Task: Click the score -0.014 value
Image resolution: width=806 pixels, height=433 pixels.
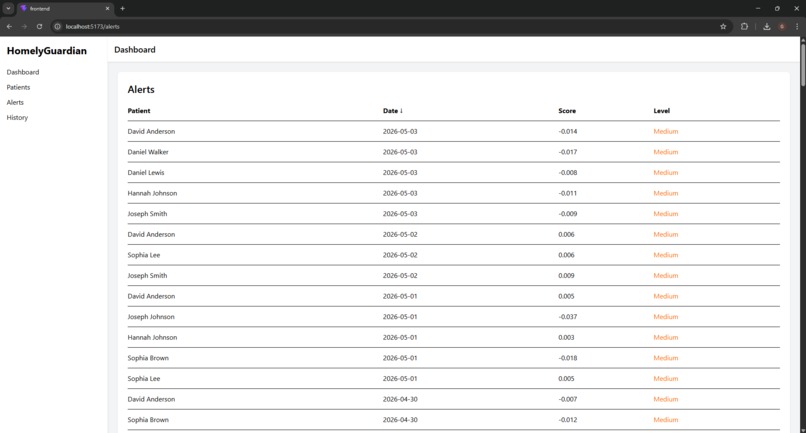Action: [567, 131]
